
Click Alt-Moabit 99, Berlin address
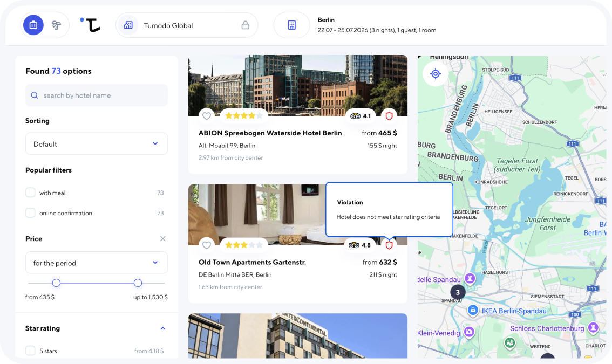coord(227,146)
